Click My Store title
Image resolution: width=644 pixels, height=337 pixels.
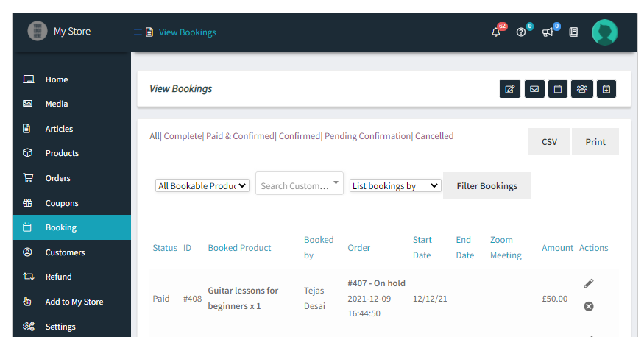pyautogui.click(x=72, y=31)
